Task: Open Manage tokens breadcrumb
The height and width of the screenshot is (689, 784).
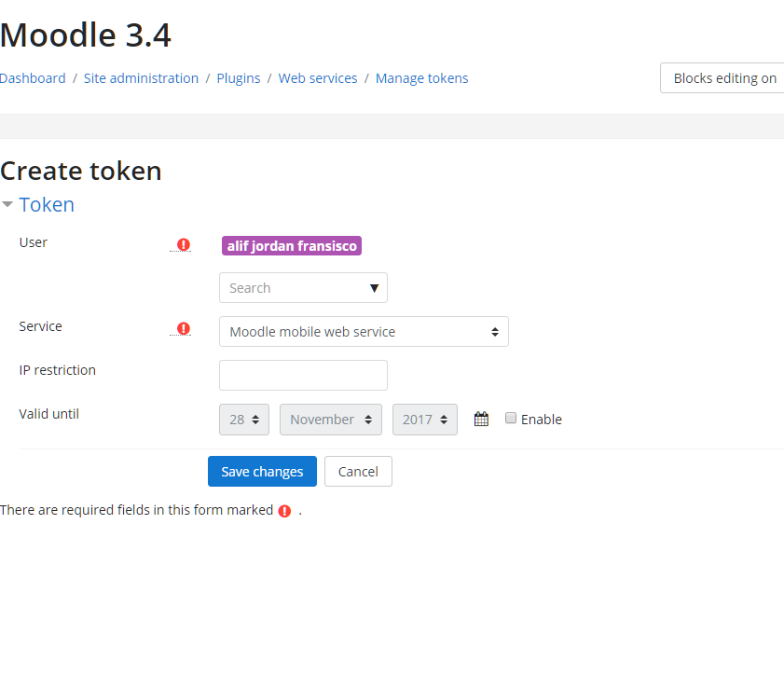Action: click(422, 78)
